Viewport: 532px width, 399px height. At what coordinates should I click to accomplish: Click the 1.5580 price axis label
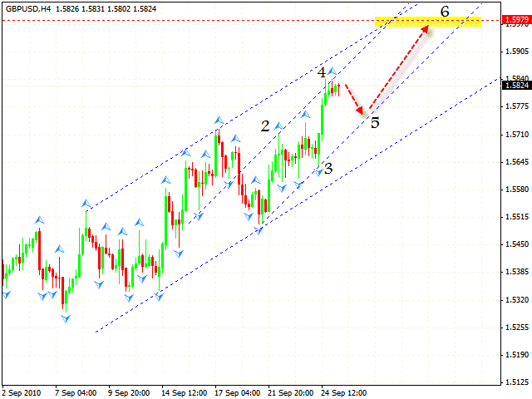tap(517, 190)
